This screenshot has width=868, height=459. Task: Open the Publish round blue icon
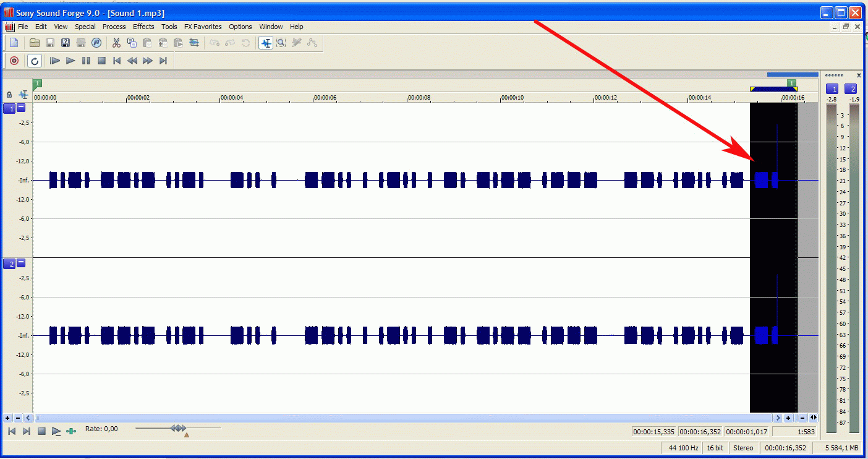pyautogui.click(x=96, y=43)
